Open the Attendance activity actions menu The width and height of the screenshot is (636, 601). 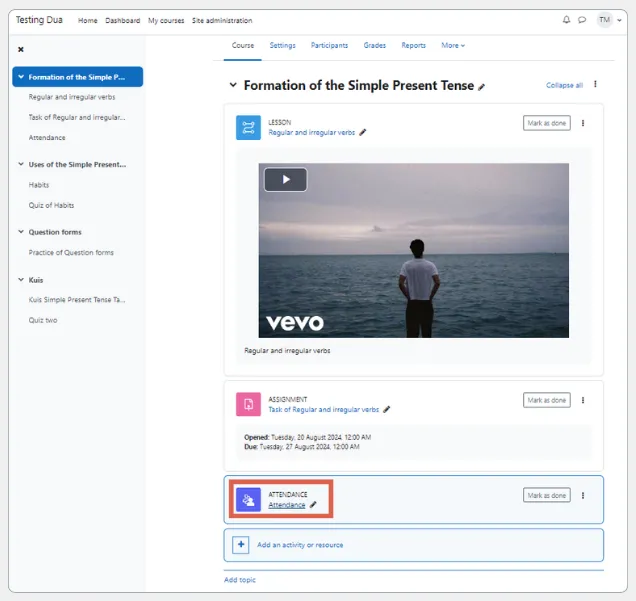[583, 496]
